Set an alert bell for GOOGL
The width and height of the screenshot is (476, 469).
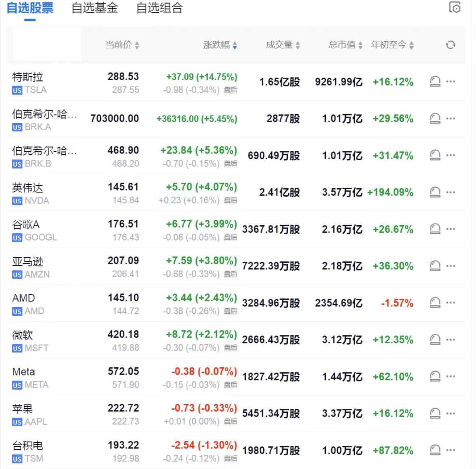435,229
